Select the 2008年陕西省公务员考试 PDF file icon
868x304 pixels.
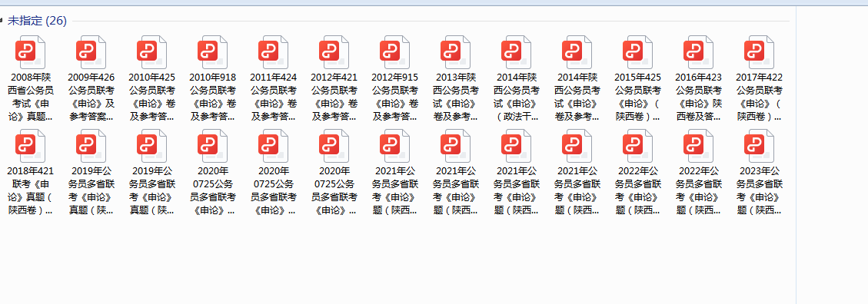(x=30, y=52)
